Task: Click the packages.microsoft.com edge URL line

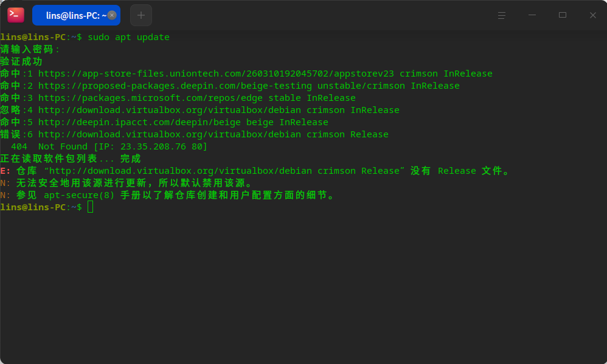Action: (178, 98)
